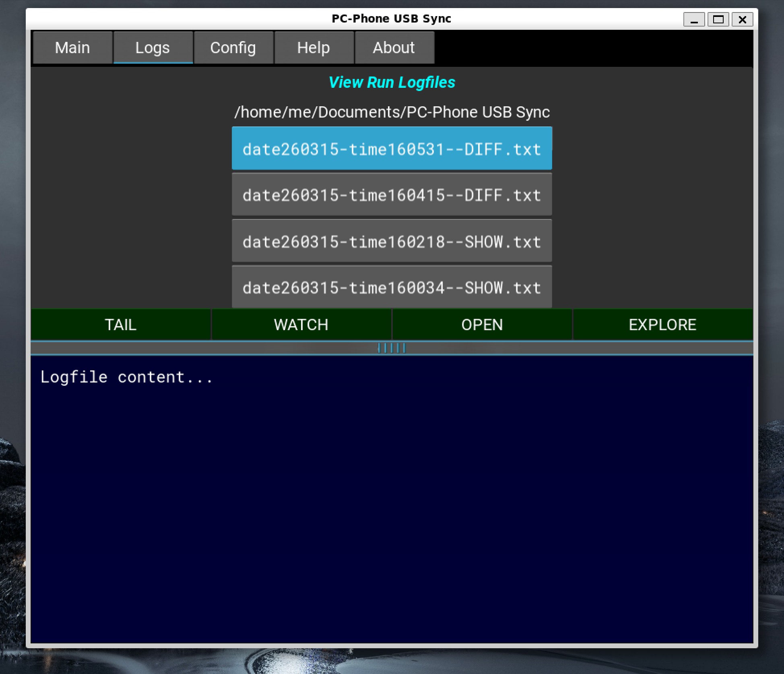Select logfile date260315-time160034--SHOW.txt
Image resolution: width=784 pixels, height=674 pixels.
click(x=392, y=287)
